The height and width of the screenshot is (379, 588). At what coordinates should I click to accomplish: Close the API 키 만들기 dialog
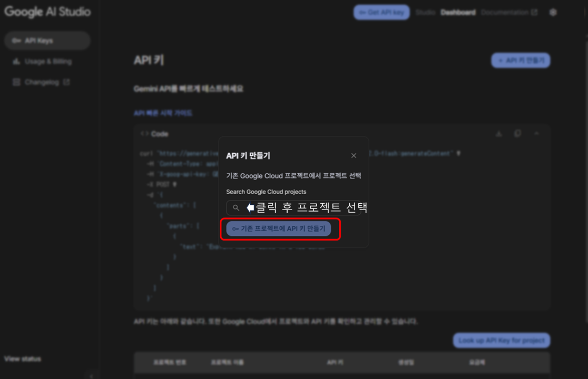click(354, 155)
